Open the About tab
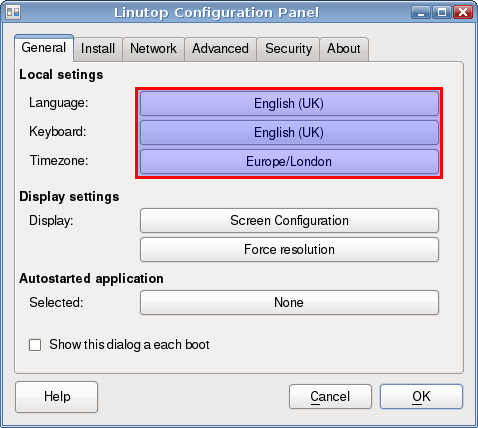478x428 pixels. coord(344,49)
